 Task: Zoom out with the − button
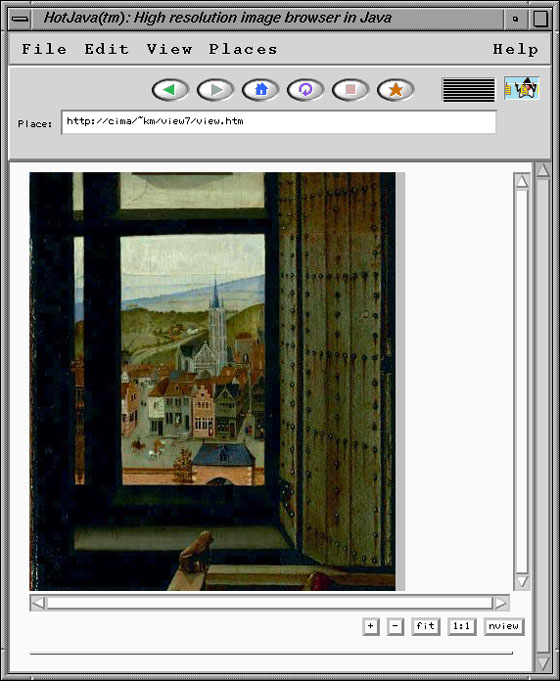[395, 626]
